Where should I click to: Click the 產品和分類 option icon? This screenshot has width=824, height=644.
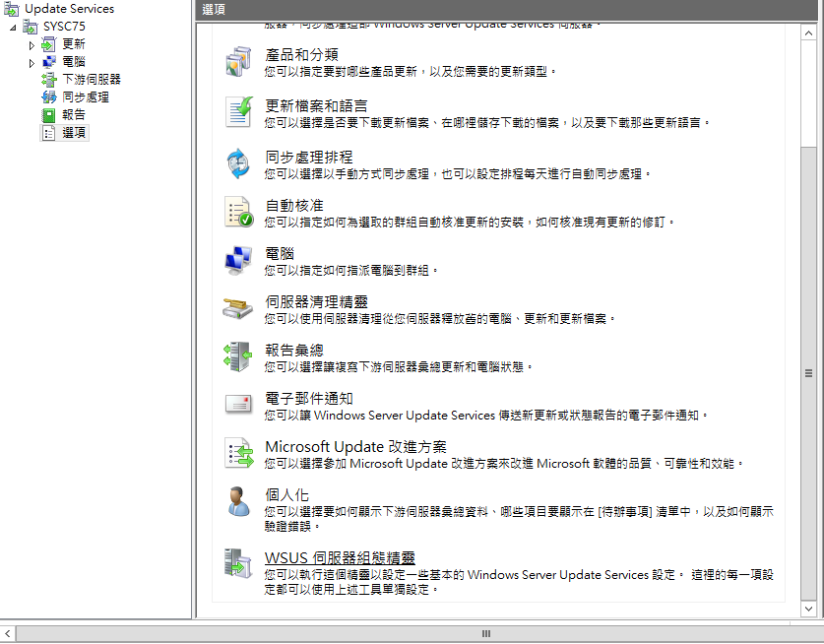[238, 62]
